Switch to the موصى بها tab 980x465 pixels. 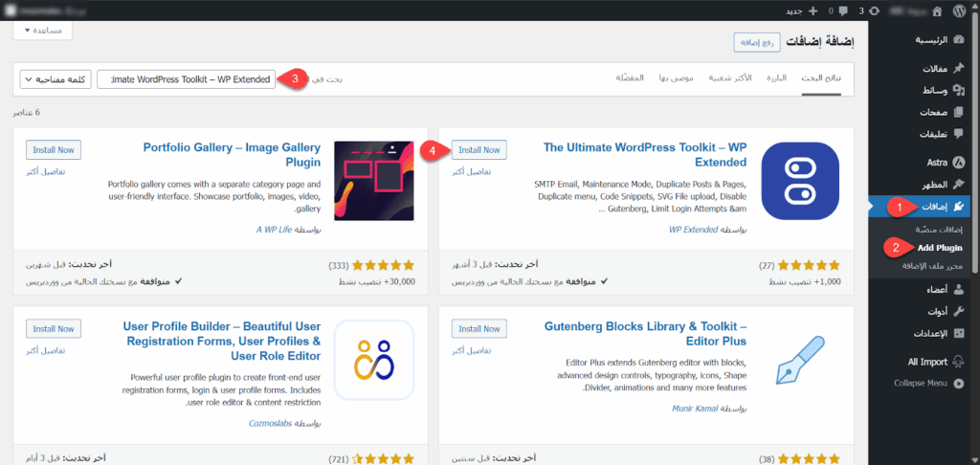676,78
